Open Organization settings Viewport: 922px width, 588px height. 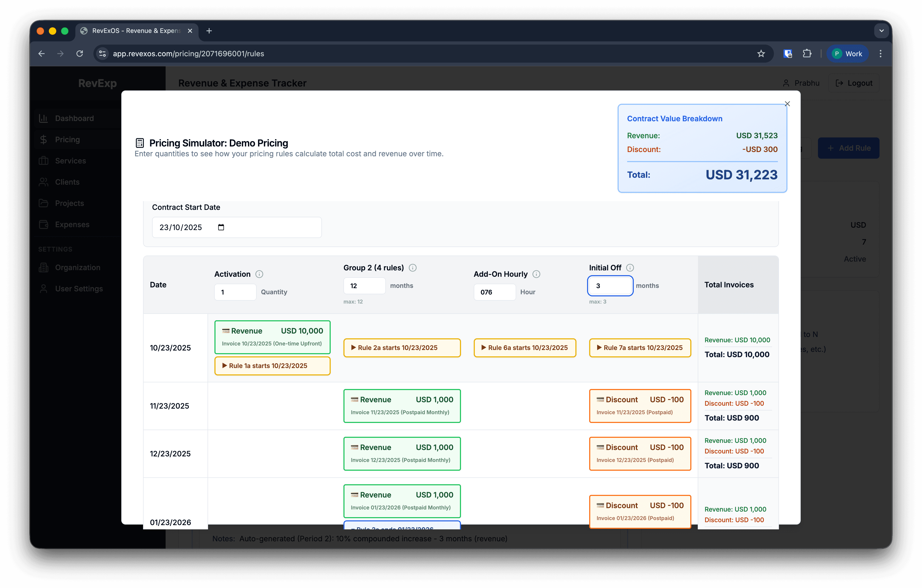point(77,267)
